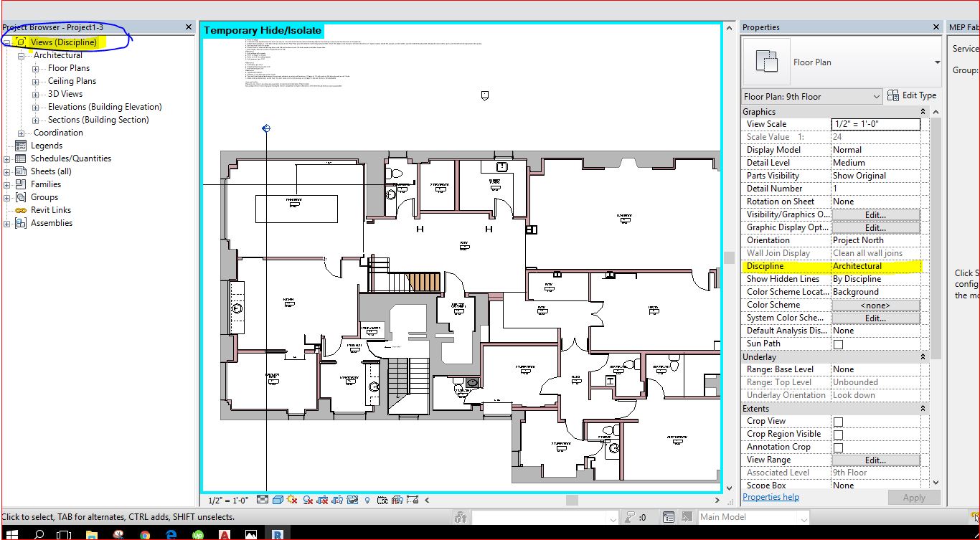The width and height of the screenshot is (980, 540).
Task: Click the drawing view vertical scrollbar thumb
Action: tap(730, 257)
